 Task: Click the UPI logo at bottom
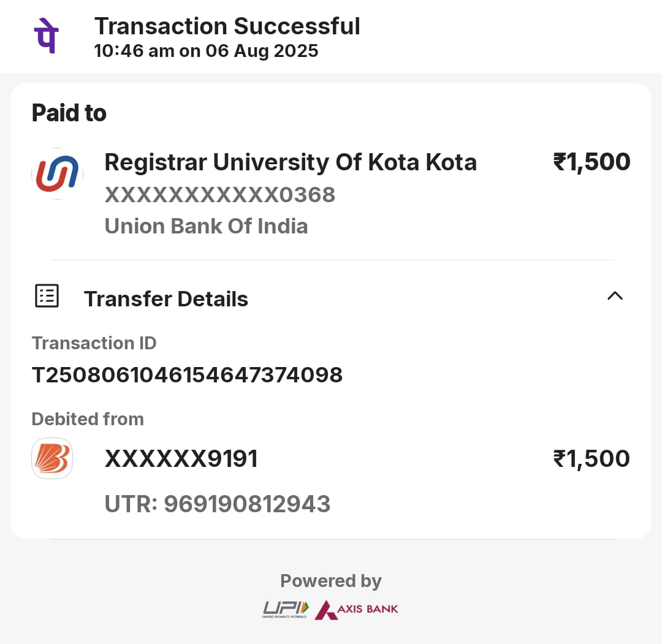tap(286, 608)
